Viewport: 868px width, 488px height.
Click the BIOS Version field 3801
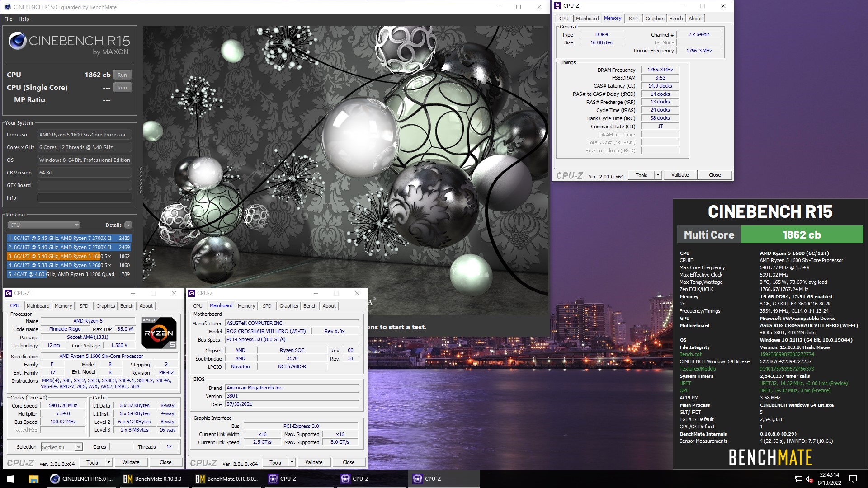pos(292,396)
